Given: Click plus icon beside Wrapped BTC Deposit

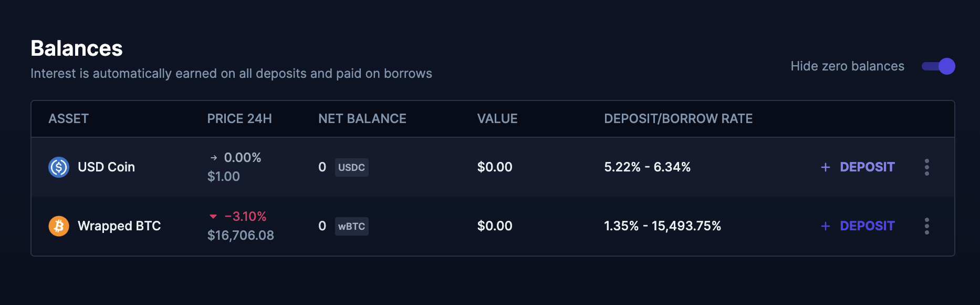Looking at the screenshot, I should [x=826, y=226].
